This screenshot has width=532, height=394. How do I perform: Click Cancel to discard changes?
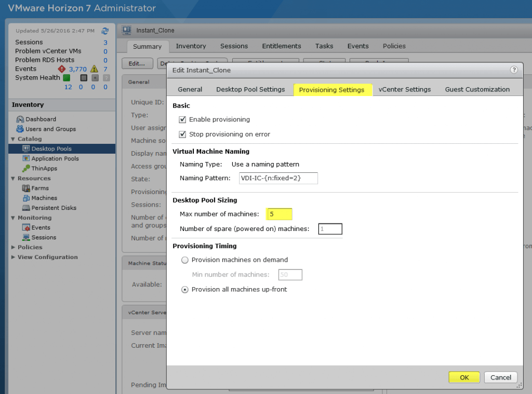pos(501,377)
